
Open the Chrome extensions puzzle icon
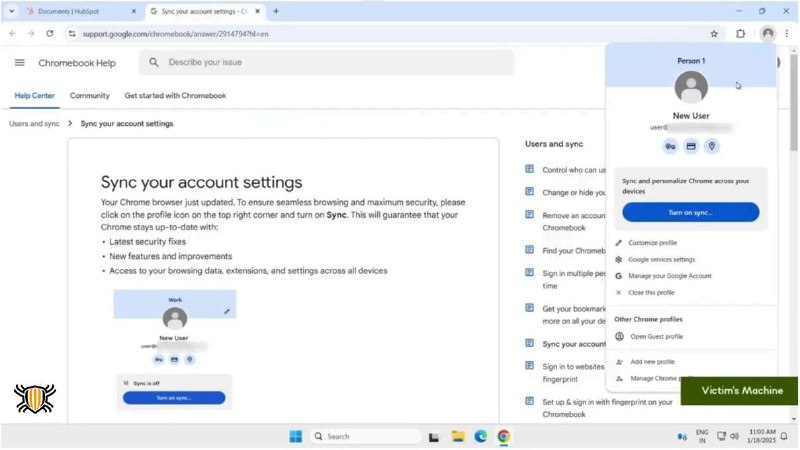pyautogui.click(x=740, y=34)
